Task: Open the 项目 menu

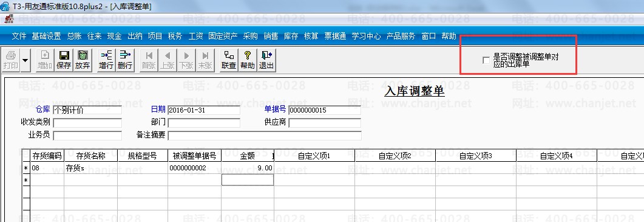Action: pos(155,36)
